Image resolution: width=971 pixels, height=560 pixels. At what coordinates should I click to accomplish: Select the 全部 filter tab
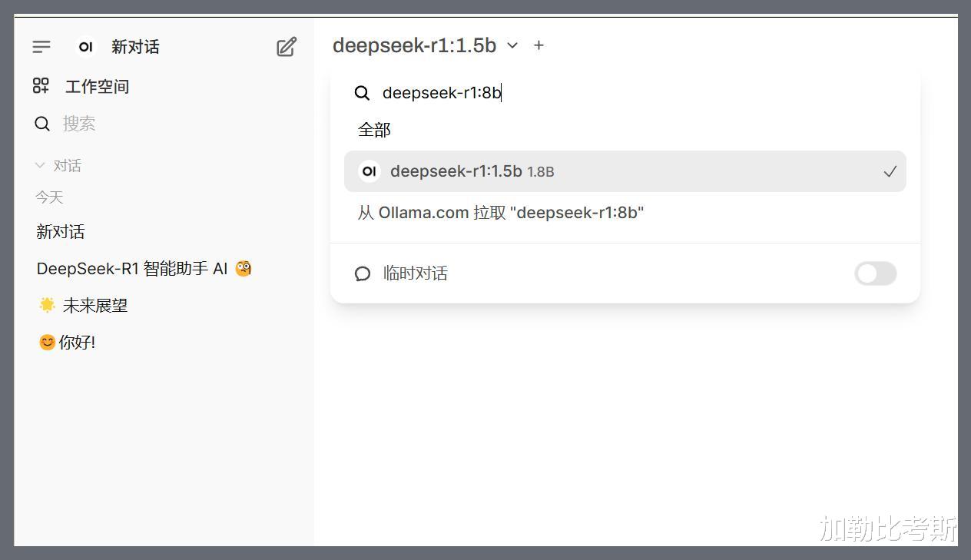pos(374,130)
